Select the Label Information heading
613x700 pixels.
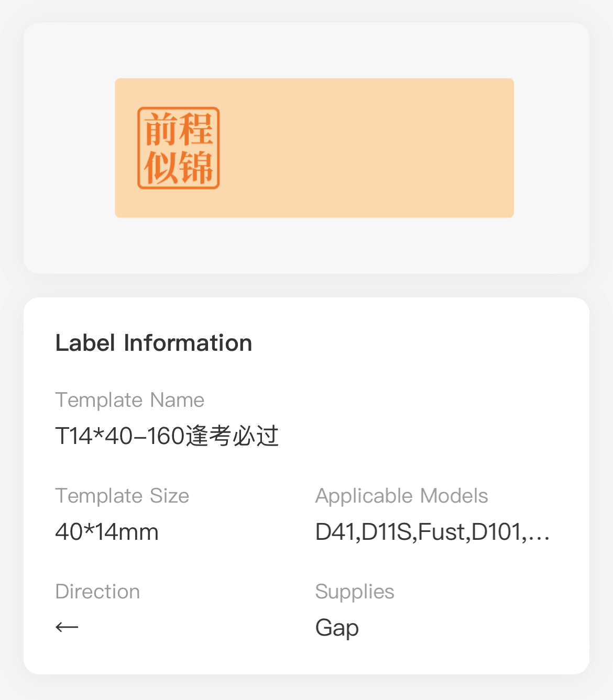(154, 343)
